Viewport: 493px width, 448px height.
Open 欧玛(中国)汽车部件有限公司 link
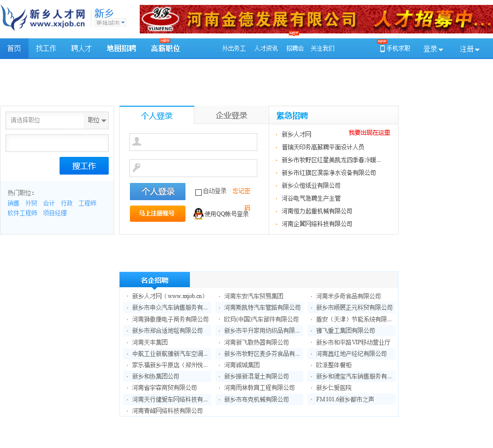click(x=261, y=320)
